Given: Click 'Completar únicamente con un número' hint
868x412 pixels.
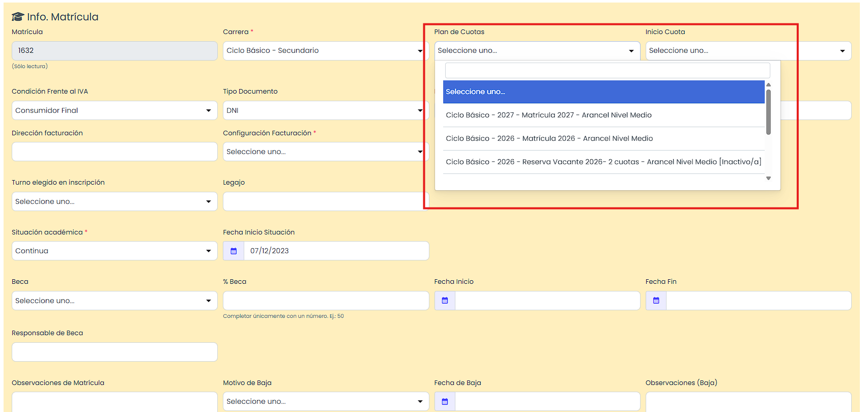Looking at the screenshot, I should [283, 316].
